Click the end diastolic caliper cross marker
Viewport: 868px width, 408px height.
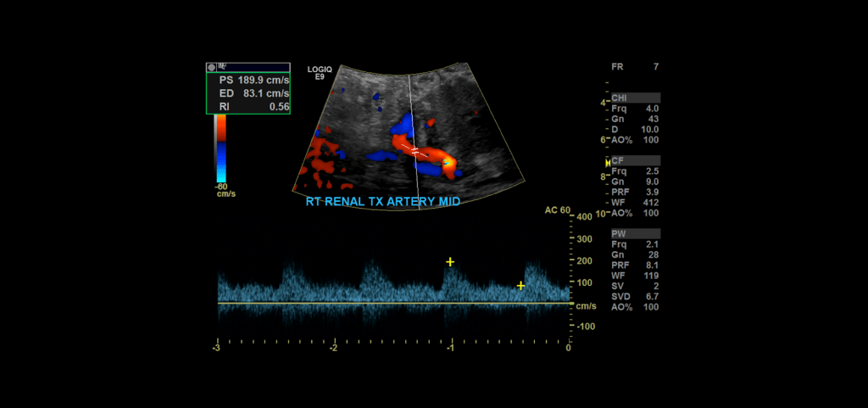click(x=521, y=286)
